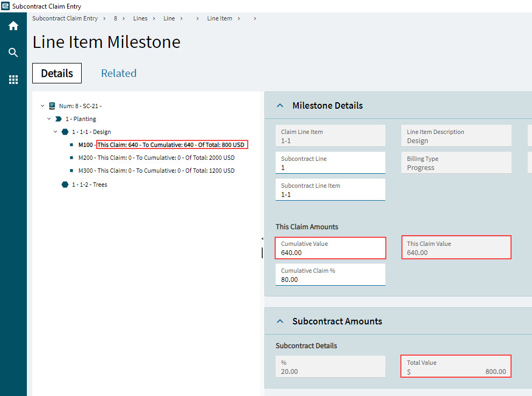Image resolution: width=532 pixels, height=396 pixels.
Task: Click the Line Item Description field
Action: (x=456, y=136)
